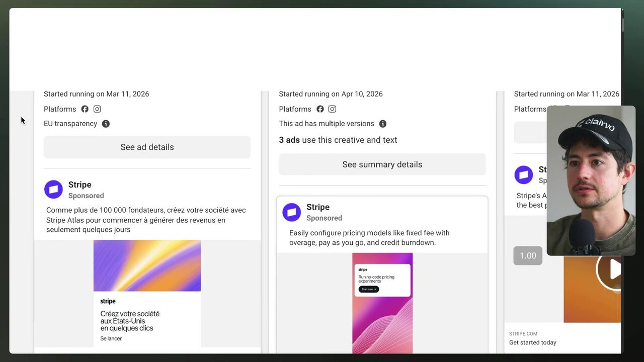Open the Stripe Atlas French ad image
The height and width of the screenshot is (362, 644).
[x=147, y=294]
